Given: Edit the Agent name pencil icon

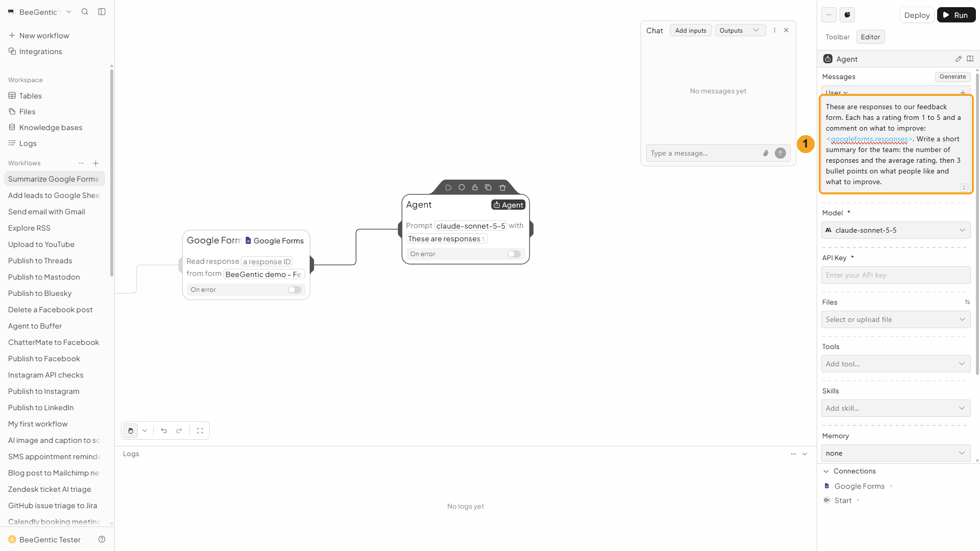Looking at the screenshot, I should click(959, 59).
